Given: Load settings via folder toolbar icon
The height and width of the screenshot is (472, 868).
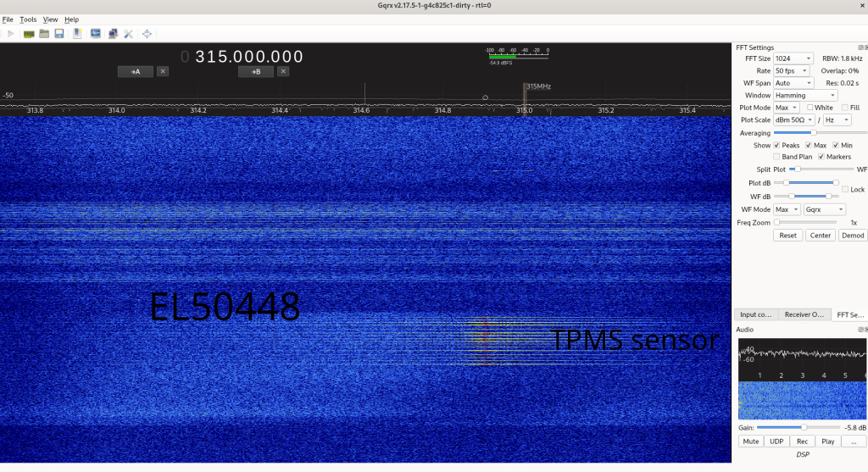Looking at the screenshot, I should (44, 34).
